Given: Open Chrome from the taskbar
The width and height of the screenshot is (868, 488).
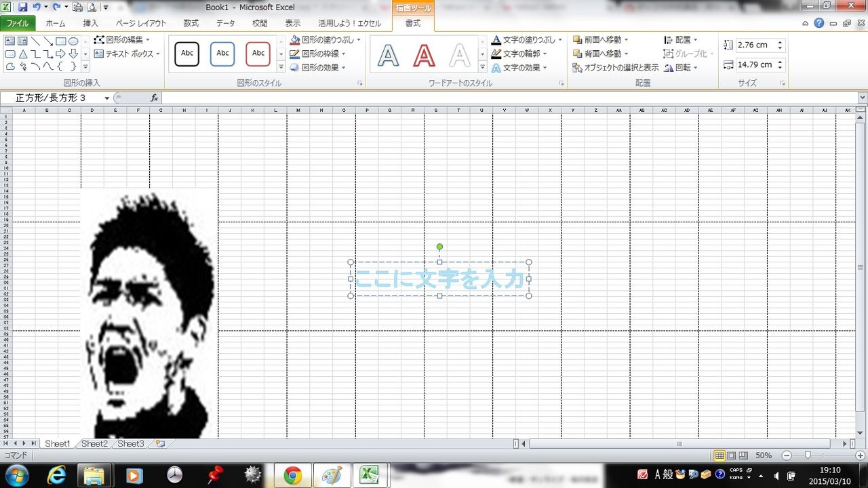Looking at the screenshot, I should [x=293, y=476].
